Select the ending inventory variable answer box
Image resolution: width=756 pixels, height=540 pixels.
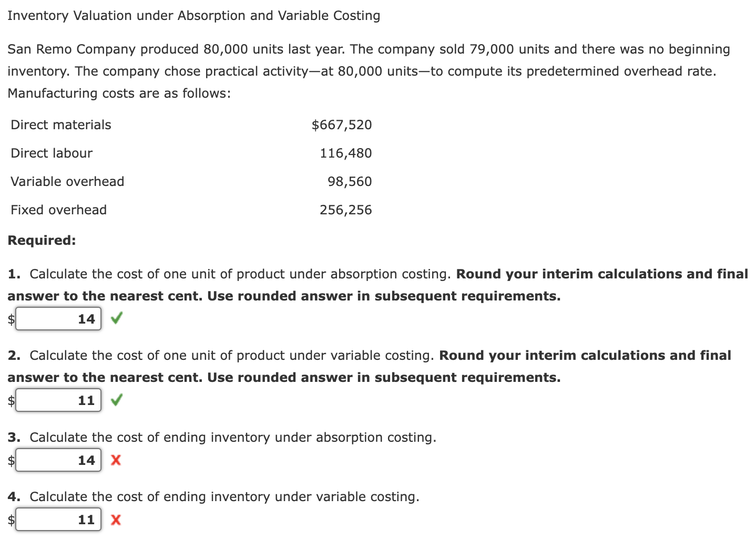click(x=58, y=520)
